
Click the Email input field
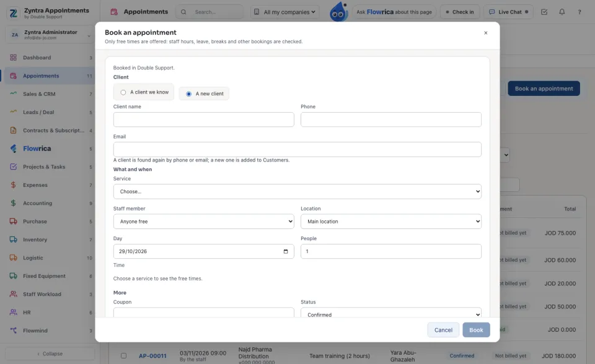(x=297, y=149)
